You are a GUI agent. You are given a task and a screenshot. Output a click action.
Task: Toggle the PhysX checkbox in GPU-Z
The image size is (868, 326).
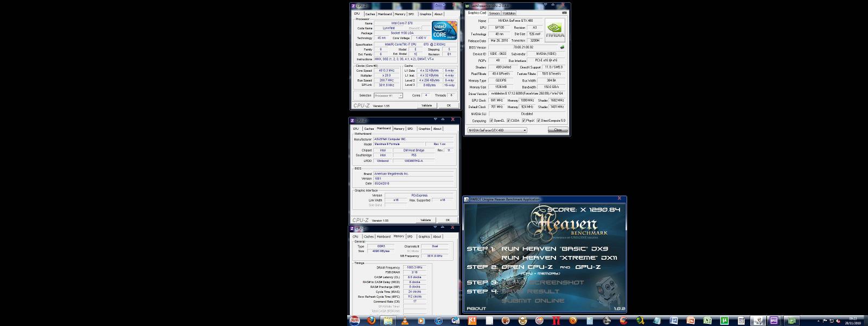coord(524,121)
